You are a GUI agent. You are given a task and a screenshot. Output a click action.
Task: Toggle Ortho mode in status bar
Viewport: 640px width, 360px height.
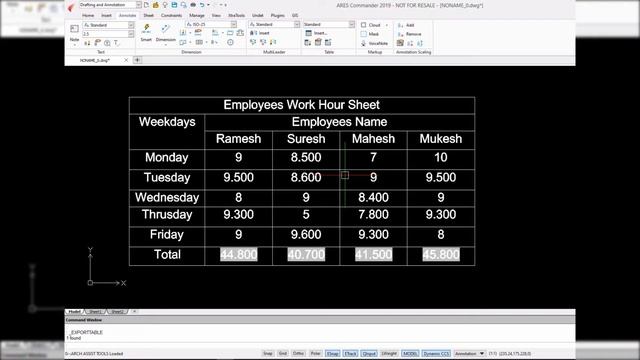click(298, 353)
